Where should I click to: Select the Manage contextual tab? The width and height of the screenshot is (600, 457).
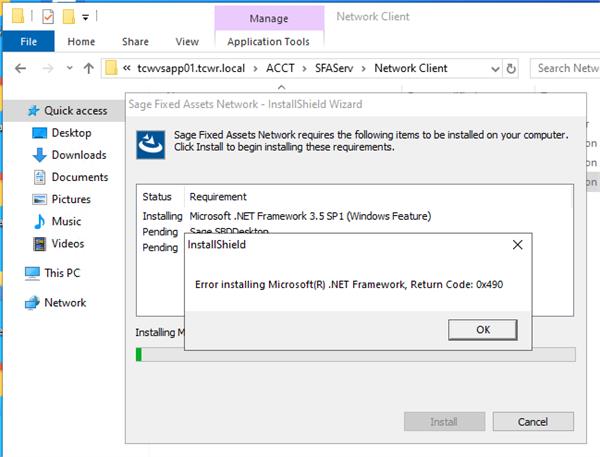pos(269,18)
